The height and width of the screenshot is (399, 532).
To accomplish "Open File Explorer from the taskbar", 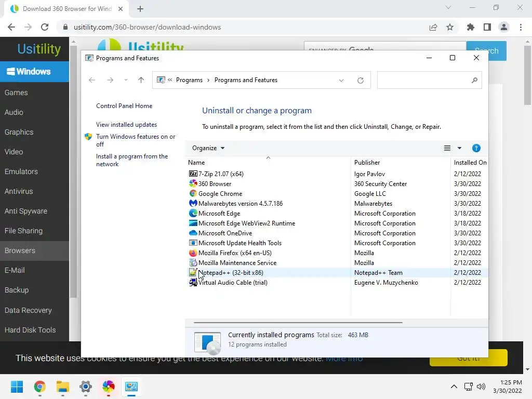I will 63,387.
